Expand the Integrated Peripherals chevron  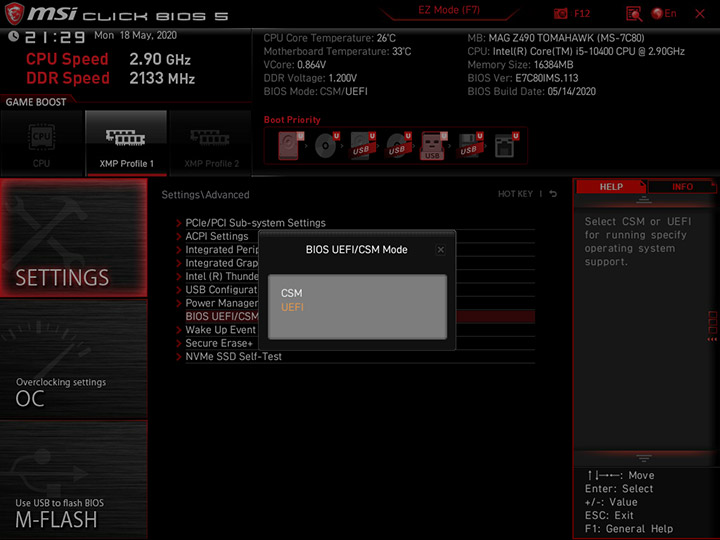(x=179, y=250)
